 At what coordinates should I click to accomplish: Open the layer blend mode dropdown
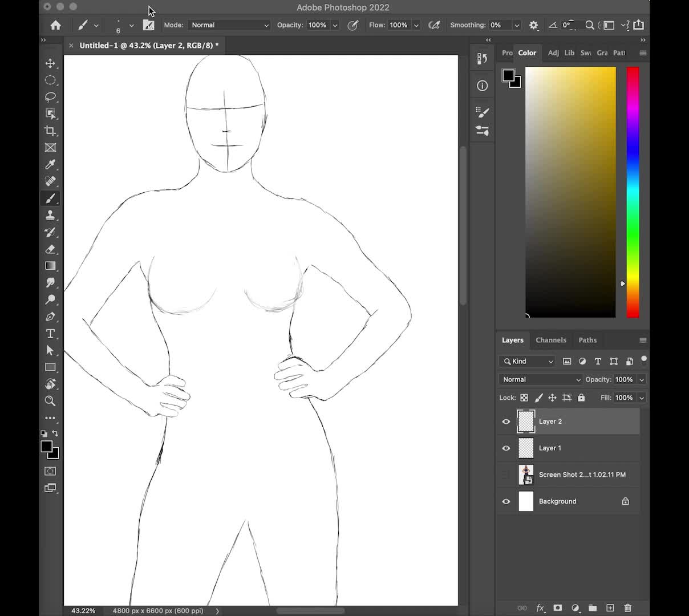[541, 380]
